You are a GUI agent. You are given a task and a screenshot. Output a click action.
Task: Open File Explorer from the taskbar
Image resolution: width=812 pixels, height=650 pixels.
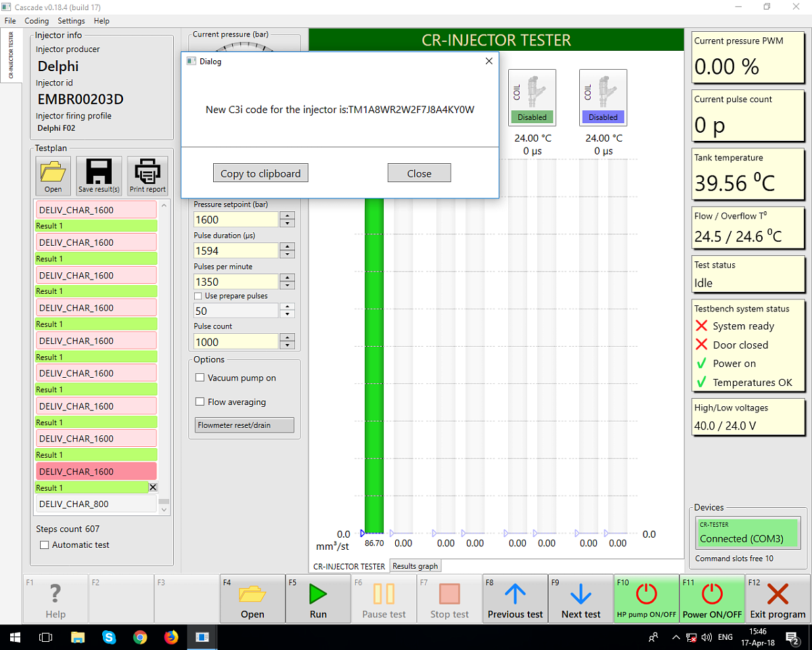pos(78,637)
